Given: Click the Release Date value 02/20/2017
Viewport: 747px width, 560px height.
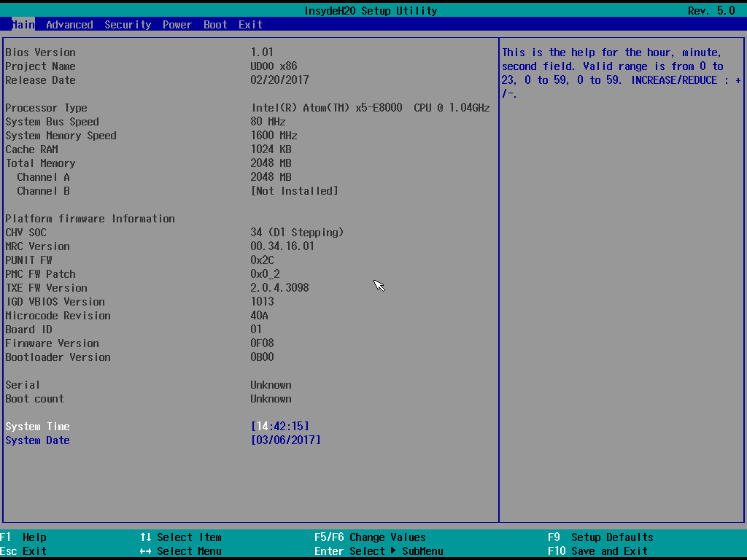Looking at the screenshot, I should [279, 79].
